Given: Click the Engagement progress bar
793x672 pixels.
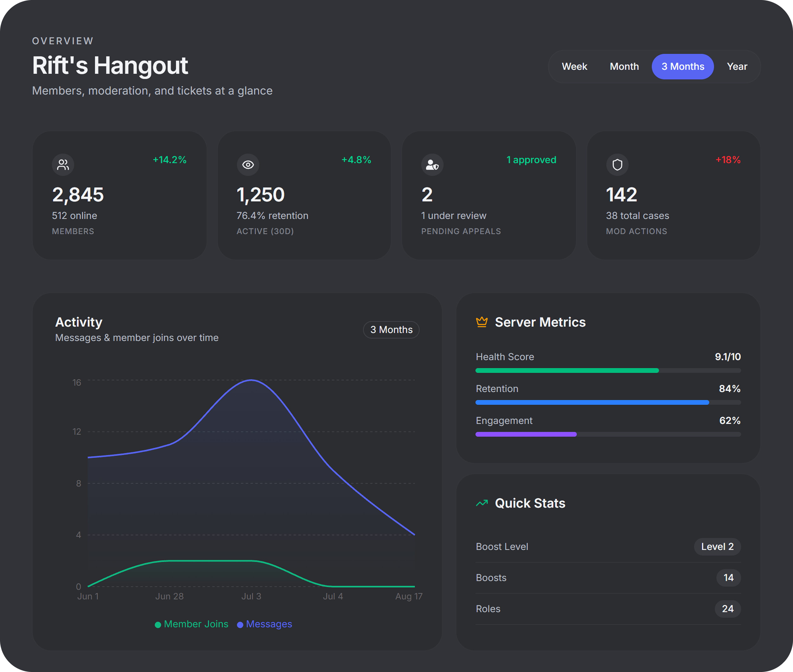Looking at the screenshot, I should click(x=608, y=434).
